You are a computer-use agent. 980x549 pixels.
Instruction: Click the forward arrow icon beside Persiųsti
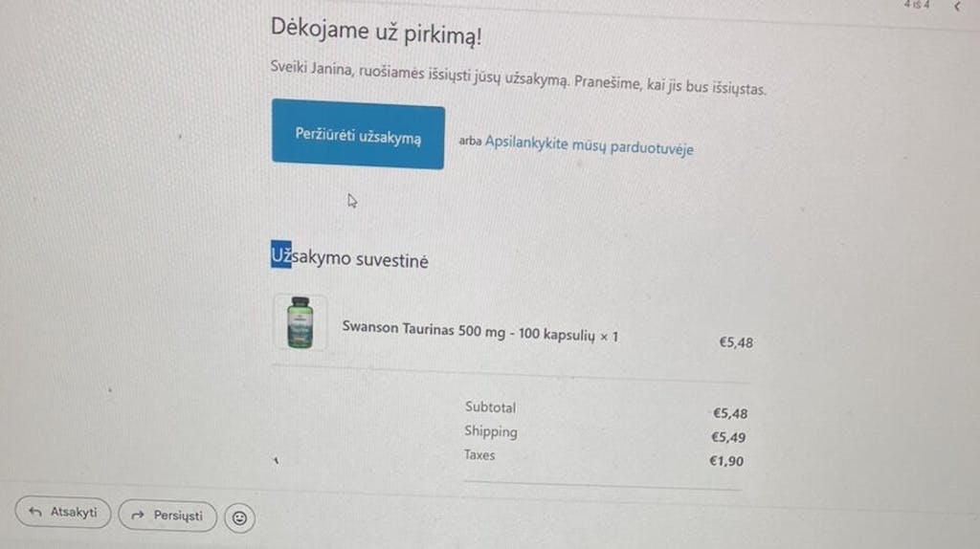(x=138, y=516)
